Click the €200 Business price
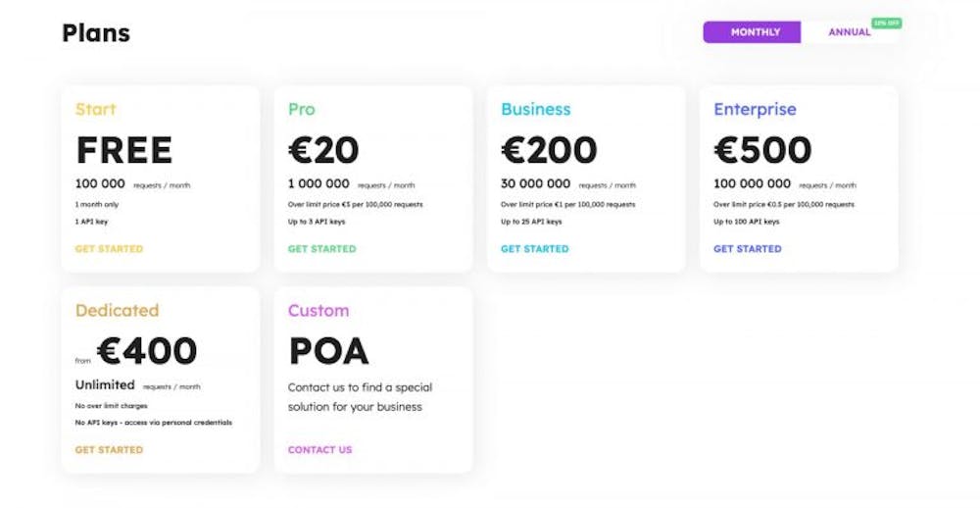Image resolution: width=980 pixels, height=508 pixels. [549, 150]
